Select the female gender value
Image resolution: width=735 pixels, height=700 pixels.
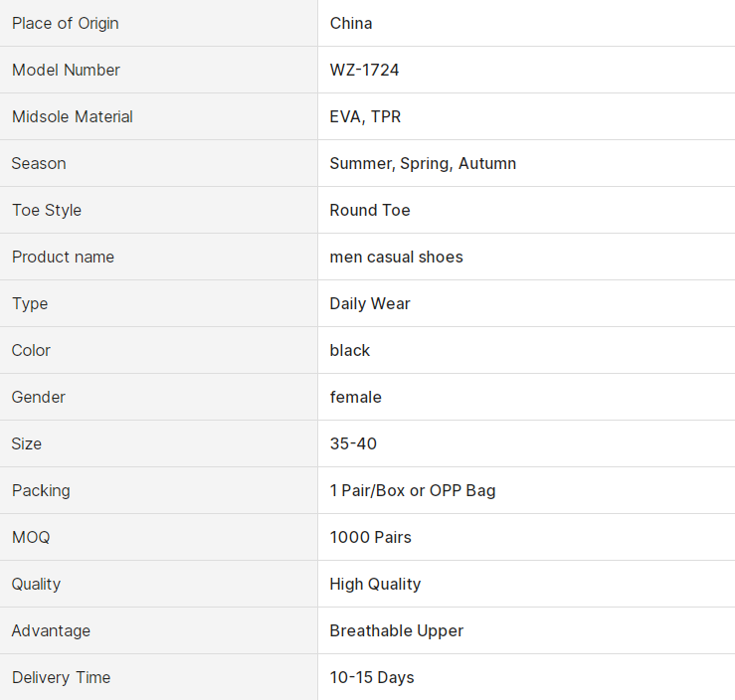(x=355, y=397)
